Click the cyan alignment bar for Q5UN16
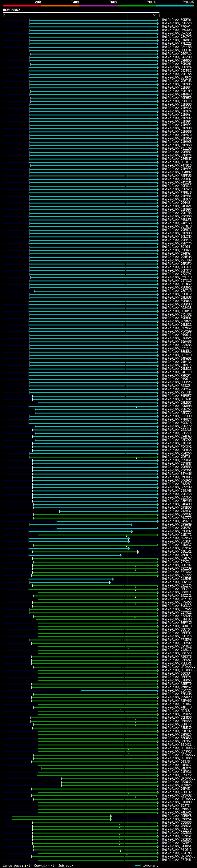 point(75,555)
